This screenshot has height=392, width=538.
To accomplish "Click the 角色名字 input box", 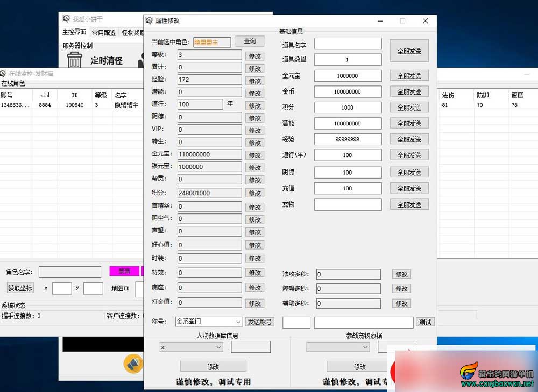I will [x=70, y=272].
